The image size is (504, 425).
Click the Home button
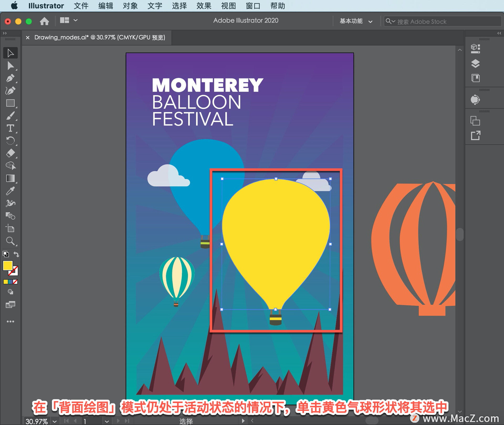pyautogui.click(x=44, y=21)
